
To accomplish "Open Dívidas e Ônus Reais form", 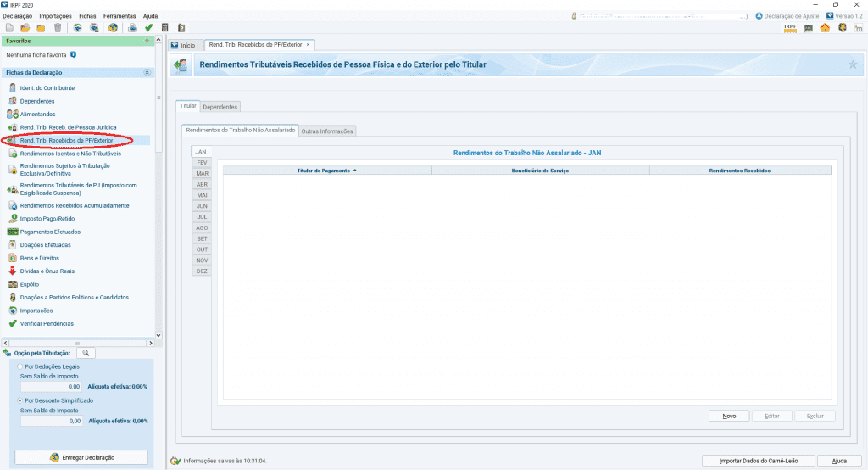I will 47,271.
